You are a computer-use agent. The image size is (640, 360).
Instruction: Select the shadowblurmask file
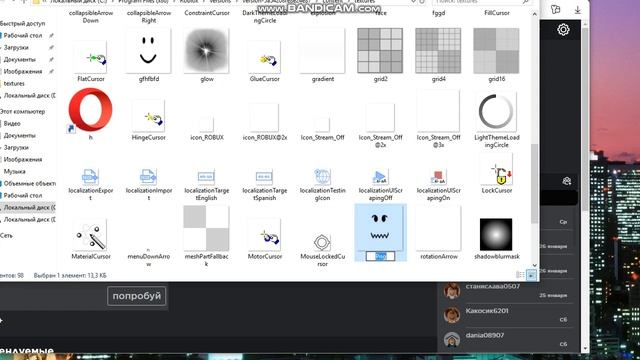coord(496,234)
